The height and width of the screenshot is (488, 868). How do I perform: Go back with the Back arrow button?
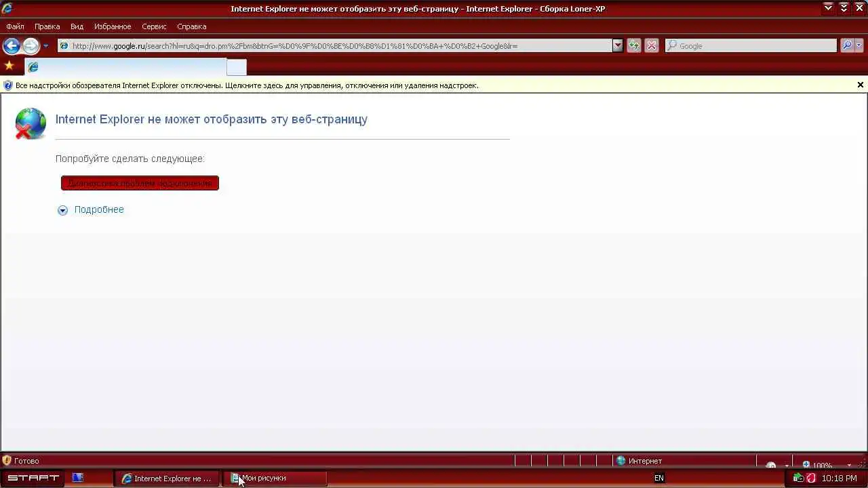12,46
